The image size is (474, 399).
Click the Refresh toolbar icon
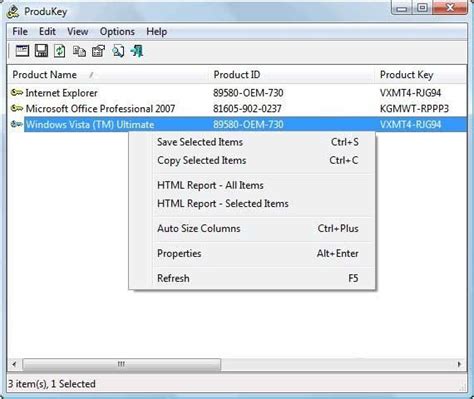60,51
